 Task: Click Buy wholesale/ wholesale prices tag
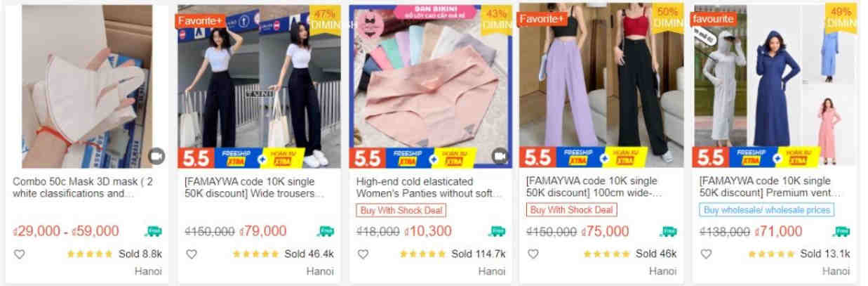(767, 210)
